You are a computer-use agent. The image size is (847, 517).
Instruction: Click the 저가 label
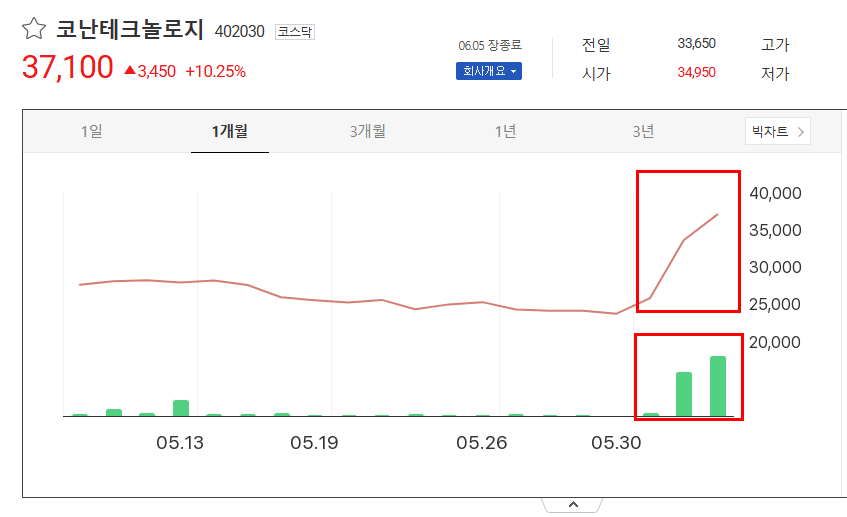[x=775, y=73]
